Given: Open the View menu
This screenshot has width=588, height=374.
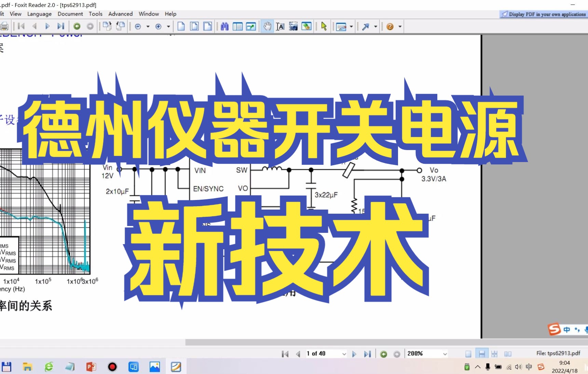Looking at the screenshot, I should (15, 14).
